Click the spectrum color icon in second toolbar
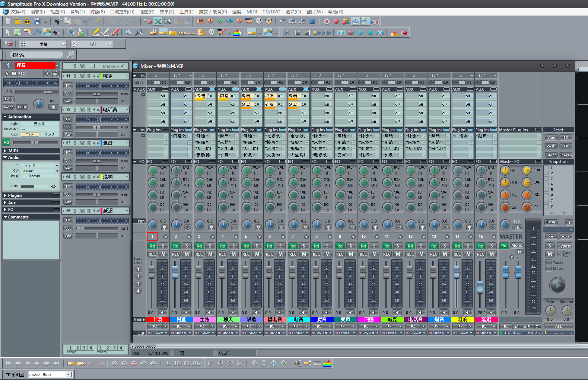Image resolution: width=588 pixels, height=380 pixels. pyautogui.click(x=237, y=32)
